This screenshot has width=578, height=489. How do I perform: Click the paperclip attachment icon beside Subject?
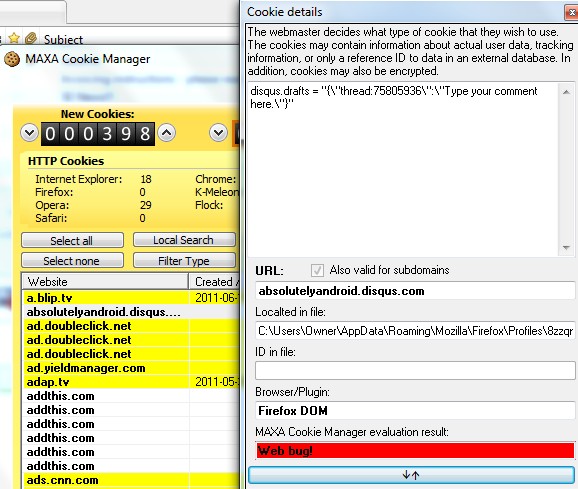point(31,38)
